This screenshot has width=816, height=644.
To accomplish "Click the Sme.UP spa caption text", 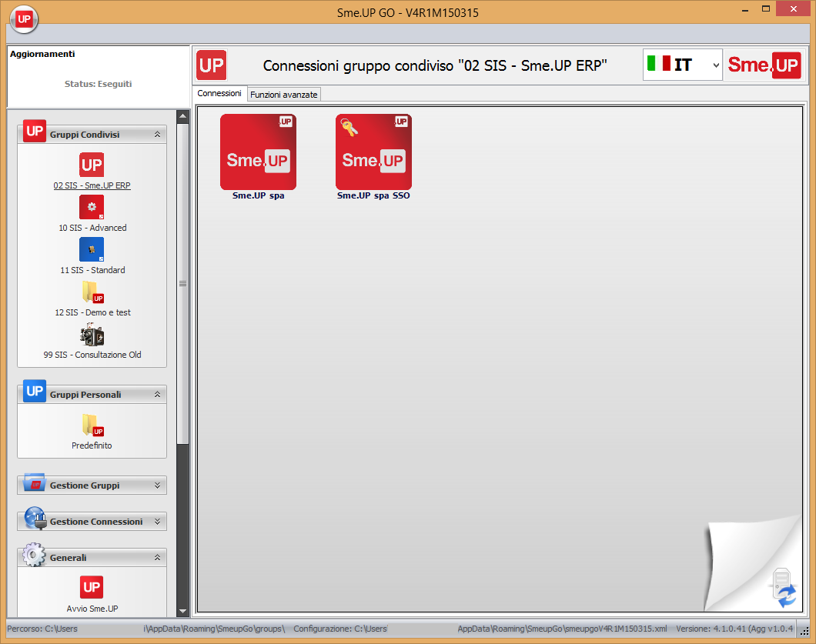I will tap(258, 195).
